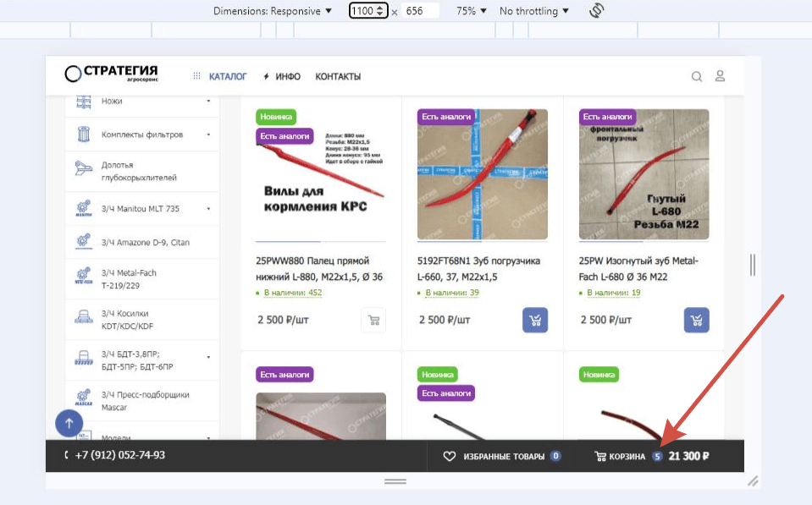Open the КАТАЛОГ menu
Image resolution: width=812 pixels, height=505 pixels.
(x=228, y=77)
